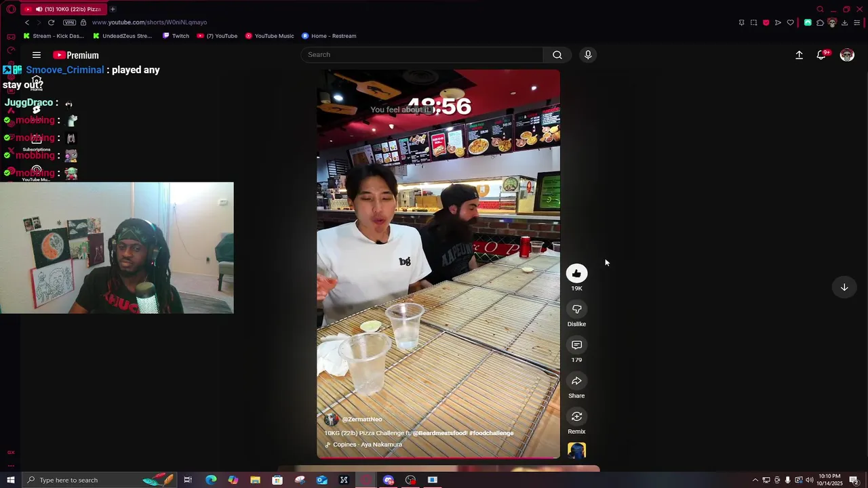Open #foodchallenge hashtag
868x488 pixels.
[x=491, y=433]
